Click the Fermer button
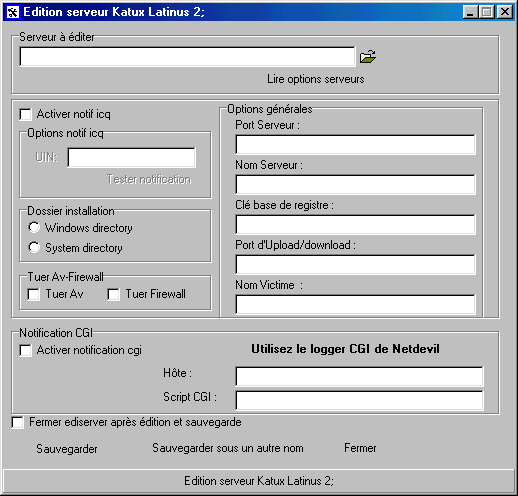 coord(360,448)
